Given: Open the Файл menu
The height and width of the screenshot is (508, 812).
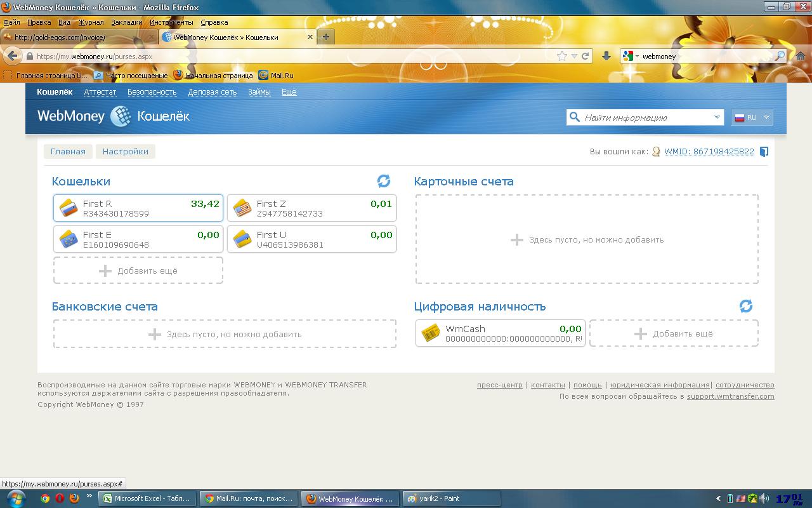Looking at the screenshot, I should click(x=11, y=22).
